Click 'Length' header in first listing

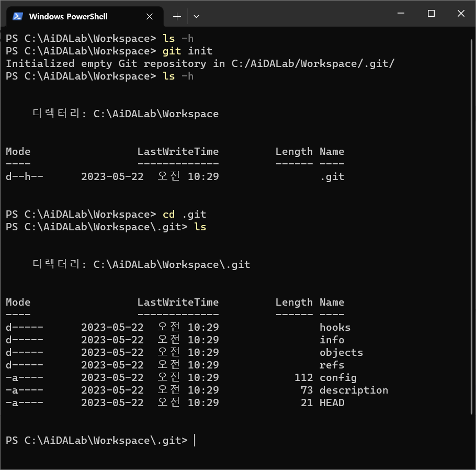point(294,152)
